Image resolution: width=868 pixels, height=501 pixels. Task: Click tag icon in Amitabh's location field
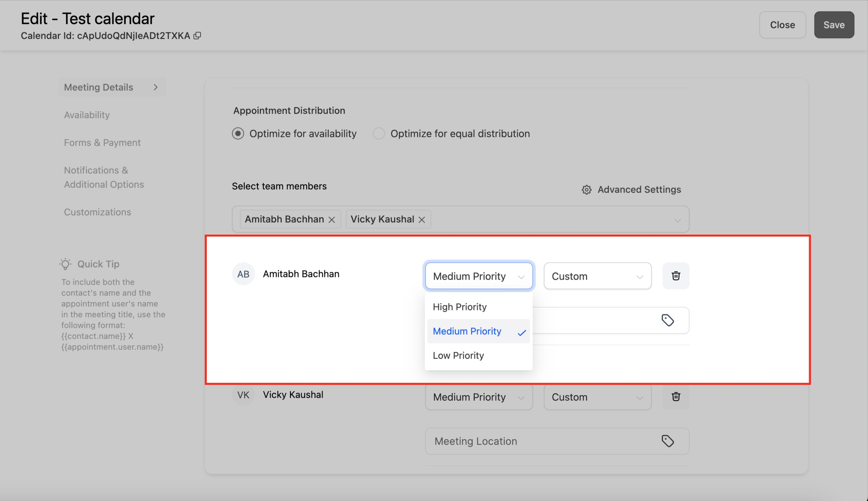coord(667,321)
